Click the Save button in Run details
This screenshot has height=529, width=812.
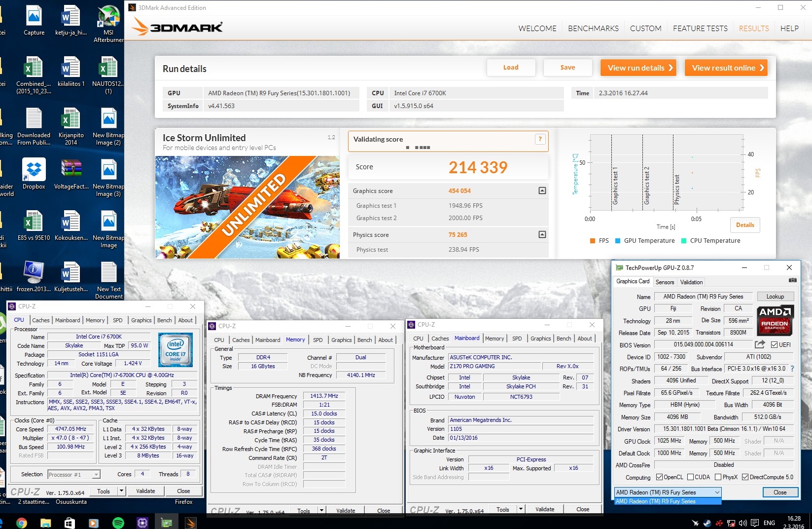567,68
